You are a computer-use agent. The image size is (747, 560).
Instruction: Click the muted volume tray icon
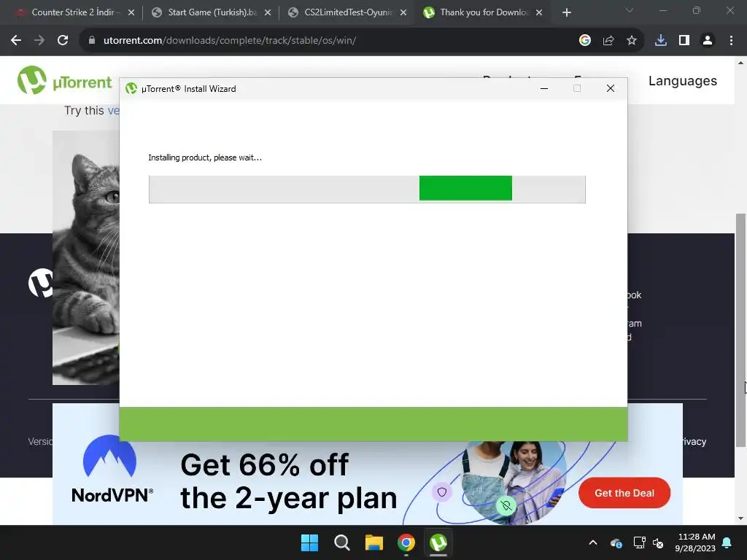point(658,542)
